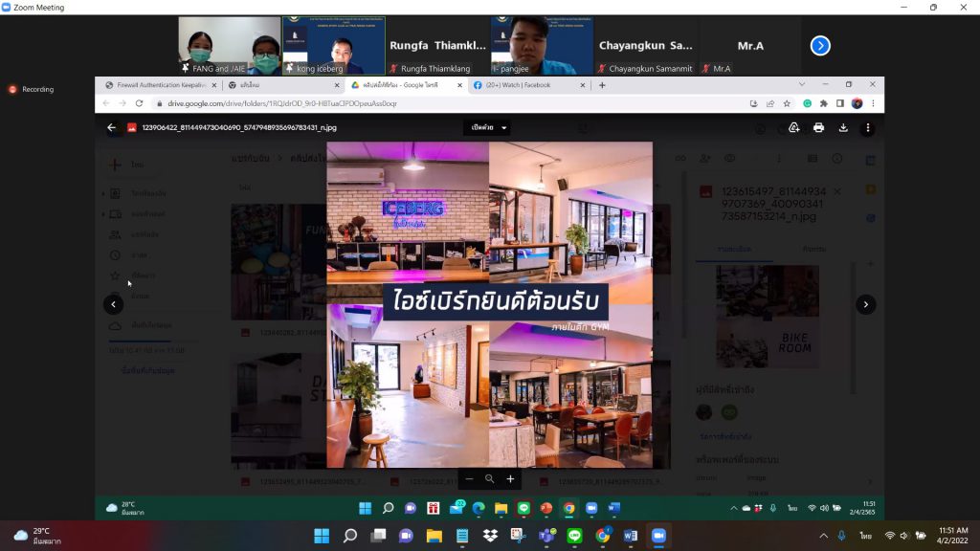
Task: Click the Iceberg welcome collage image
Action: tap(489, 305)
